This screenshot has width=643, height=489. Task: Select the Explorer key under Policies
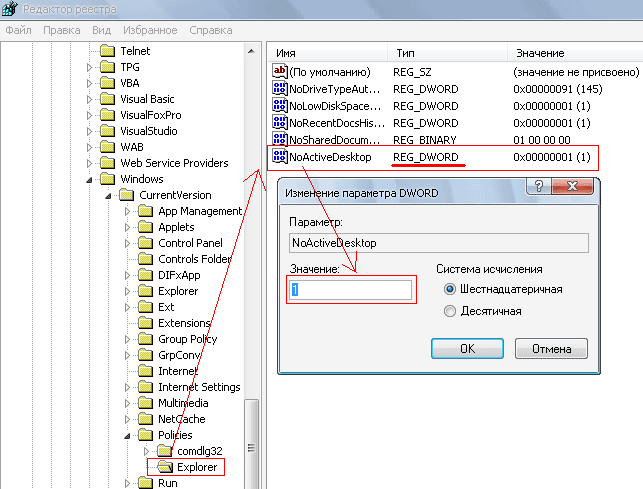coord(197,467)
